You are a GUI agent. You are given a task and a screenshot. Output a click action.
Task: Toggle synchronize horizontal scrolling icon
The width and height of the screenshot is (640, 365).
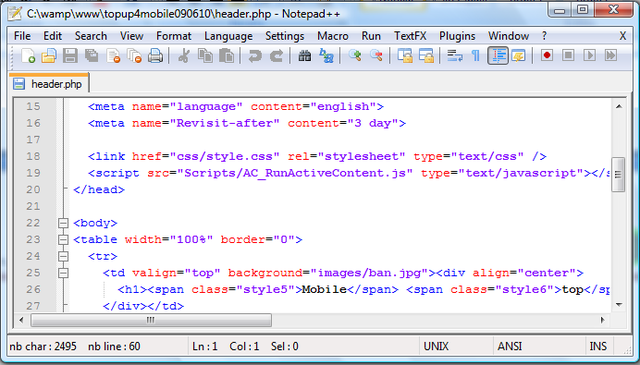click(426, 56)
